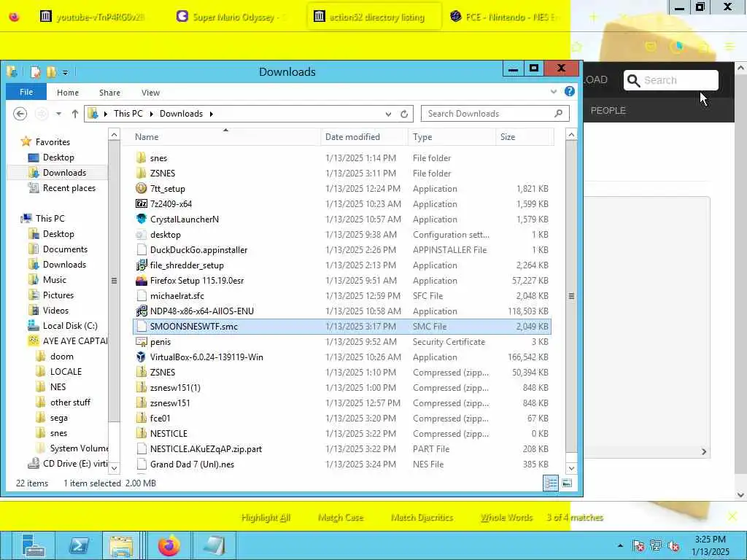The height and width of the screenshot is (560, 747).
Task: Open the 7tt_setup application icon
Action: point(141,189)
